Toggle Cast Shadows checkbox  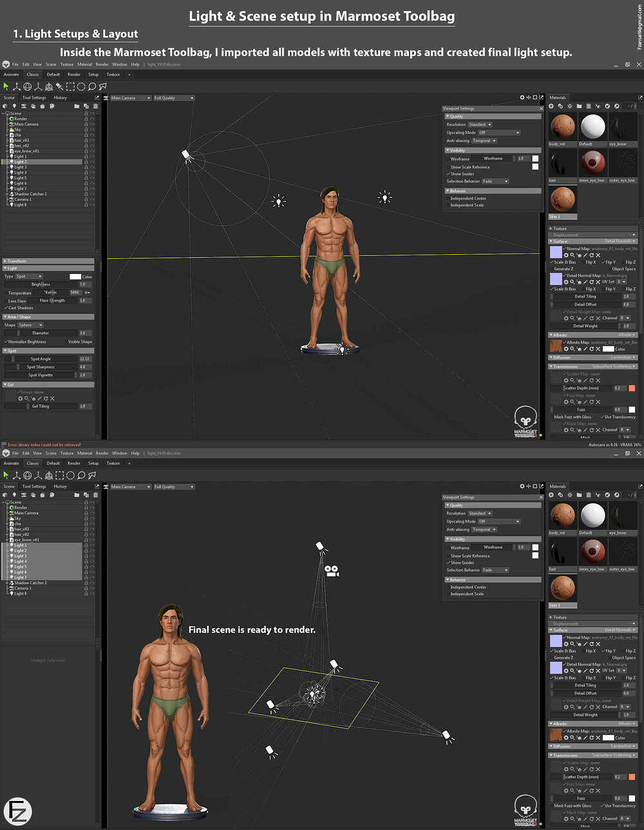click(x=19, y=307)
